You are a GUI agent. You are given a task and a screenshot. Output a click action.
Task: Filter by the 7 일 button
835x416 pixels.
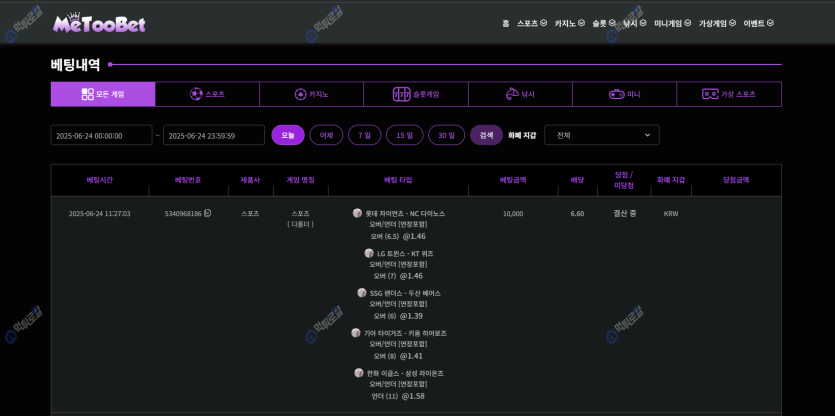click(x=364, y=135)
